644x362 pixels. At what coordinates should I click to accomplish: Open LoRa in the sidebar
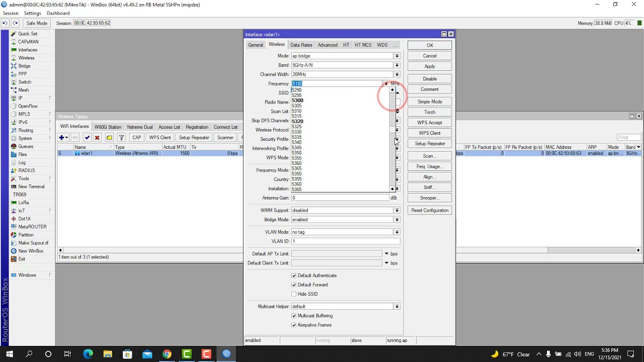click(24, 203)
